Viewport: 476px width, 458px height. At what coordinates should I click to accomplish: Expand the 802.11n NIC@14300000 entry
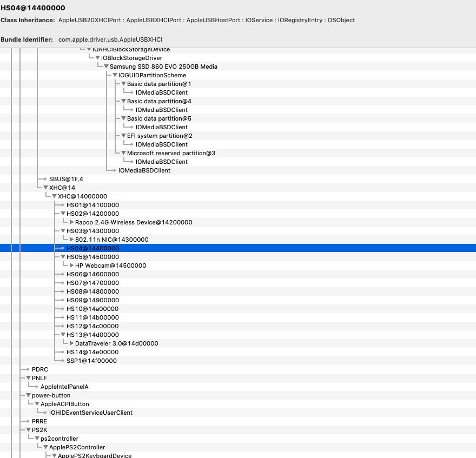[71, 239]
